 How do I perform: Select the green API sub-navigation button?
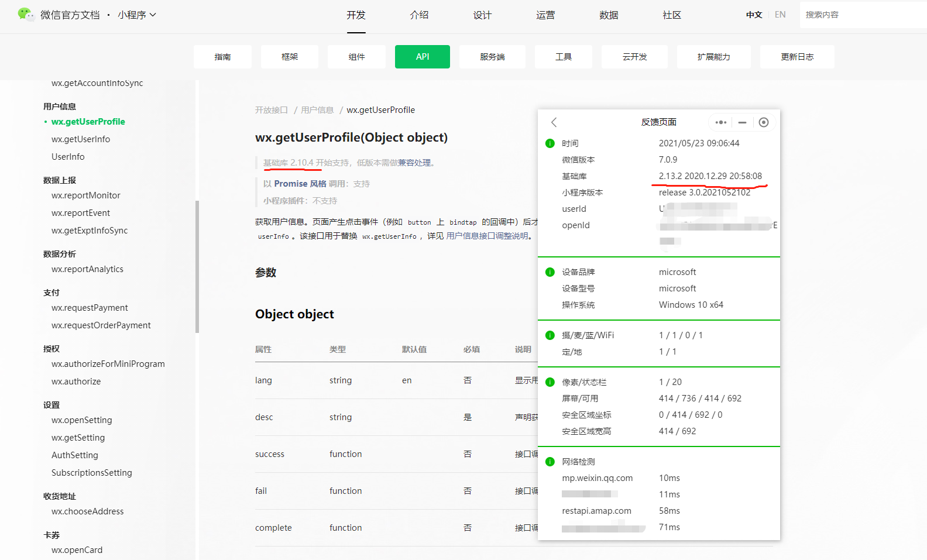coord(423,57)
